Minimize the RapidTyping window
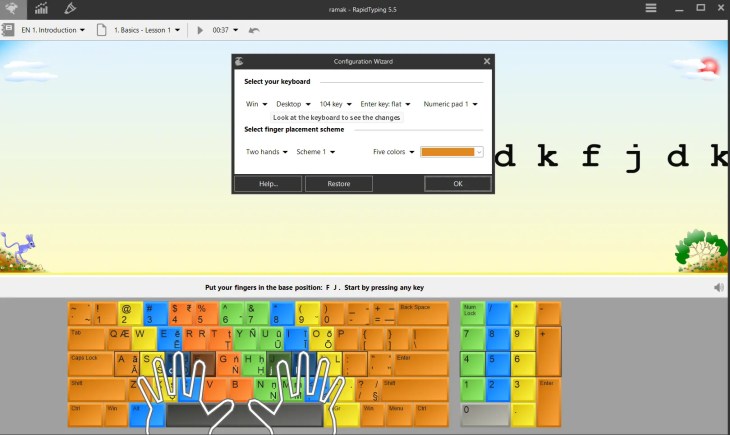 point(679,8)
